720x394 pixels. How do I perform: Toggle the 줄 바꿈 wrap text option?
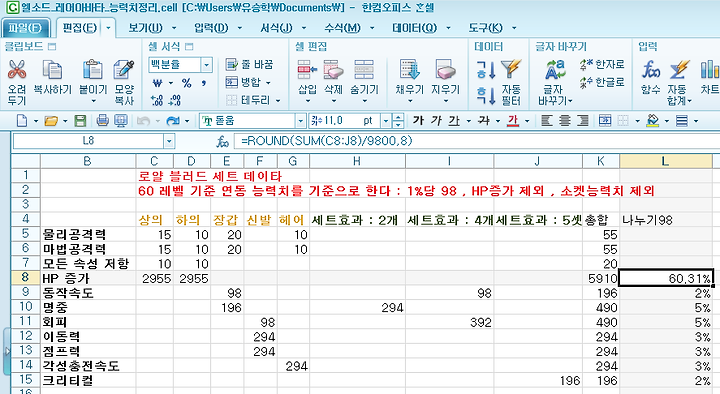[x=249, y=64]
